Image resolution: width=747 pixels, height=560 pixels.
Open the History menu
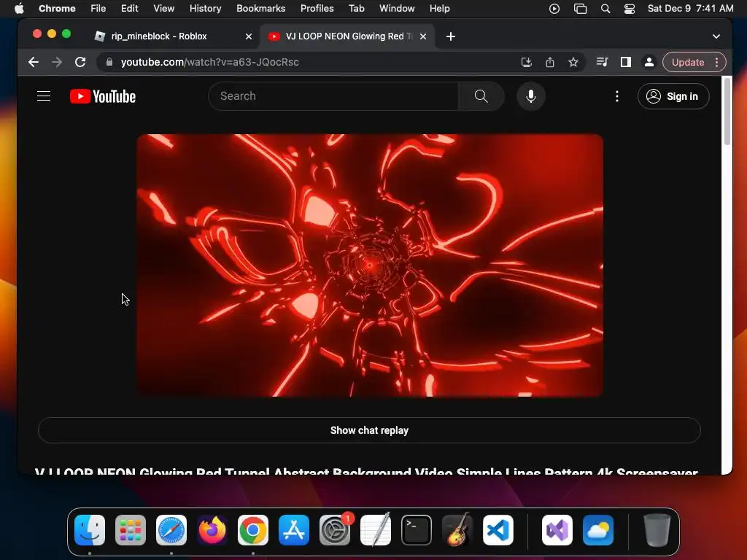(x=205, y=8)
